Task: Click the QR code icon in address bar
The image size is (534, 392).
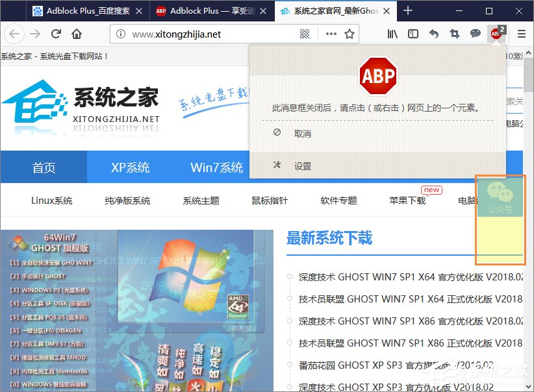Action: (304, 33)
